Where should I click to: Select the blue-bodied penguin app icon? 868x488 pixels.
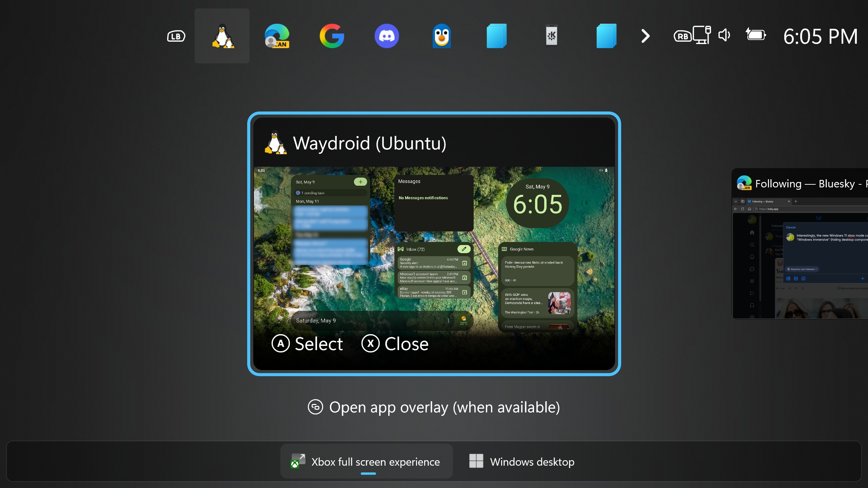click(442, 36)
